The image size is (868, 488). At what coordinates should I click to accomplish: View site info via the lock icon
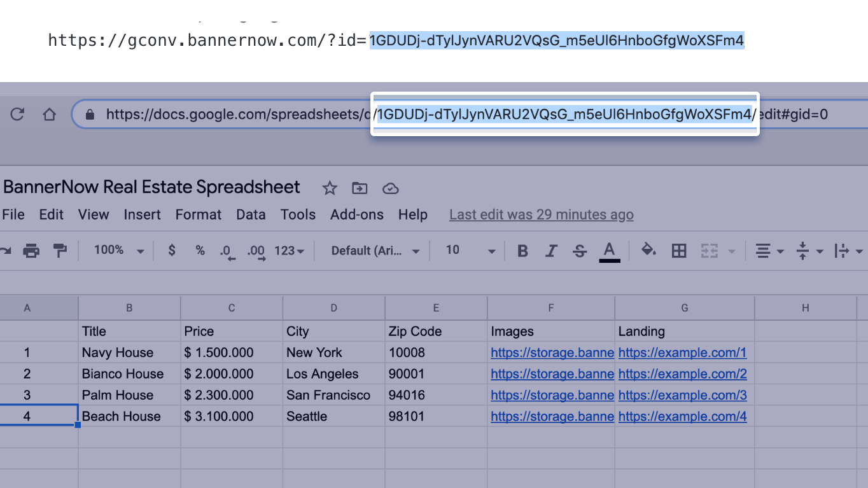pos(90,115)
